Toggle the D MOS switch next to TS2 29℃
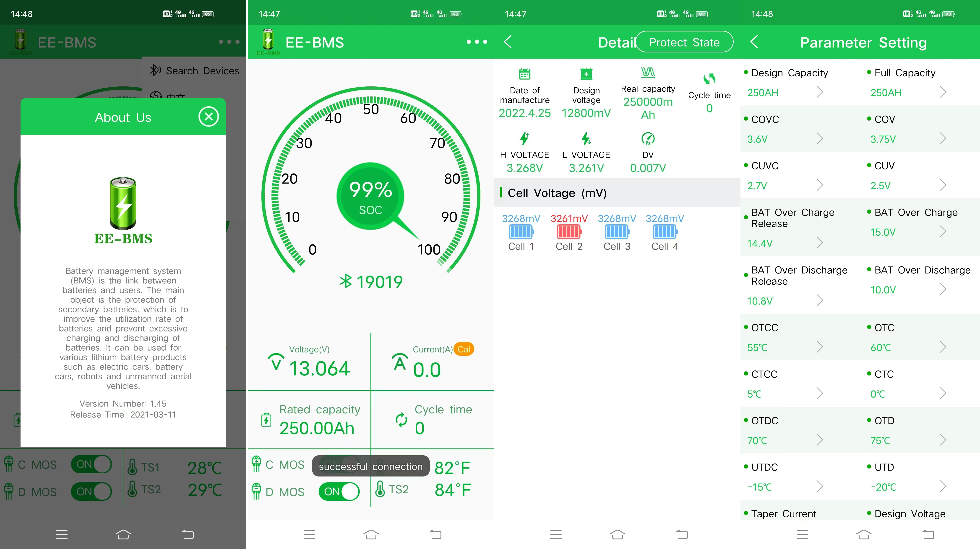The width and height of the screenshot is (980, 549). click(91, 491)
